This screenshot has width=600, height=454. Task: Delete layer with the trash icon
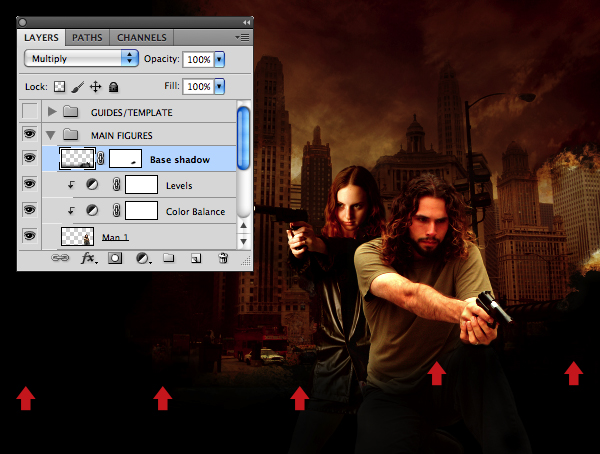pyautogui.click(x=223, y=258)
